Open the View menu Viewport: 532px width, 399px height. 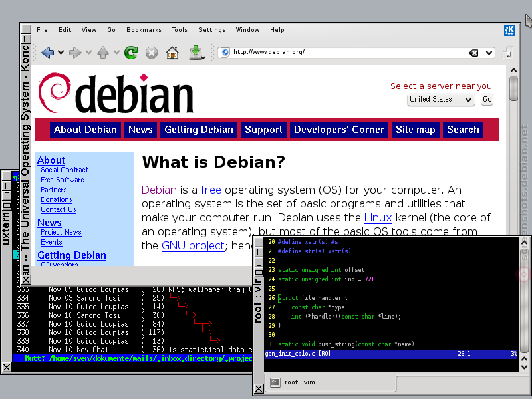tap(89, 30)
